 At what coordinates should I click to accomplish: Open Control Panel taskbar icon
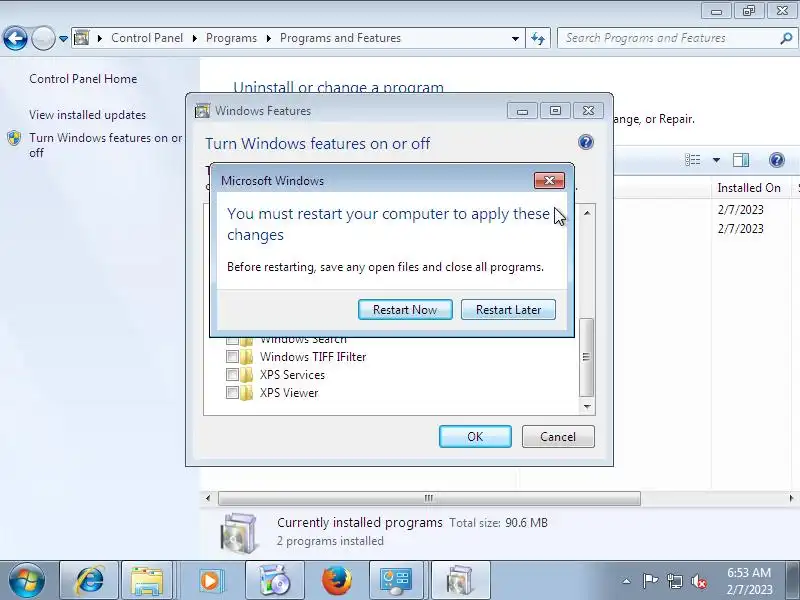click(396, 581)
